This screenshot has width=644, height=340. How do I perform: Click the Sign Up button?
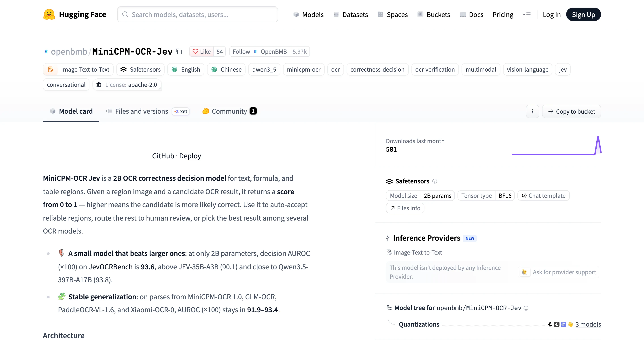coord(583,15)
